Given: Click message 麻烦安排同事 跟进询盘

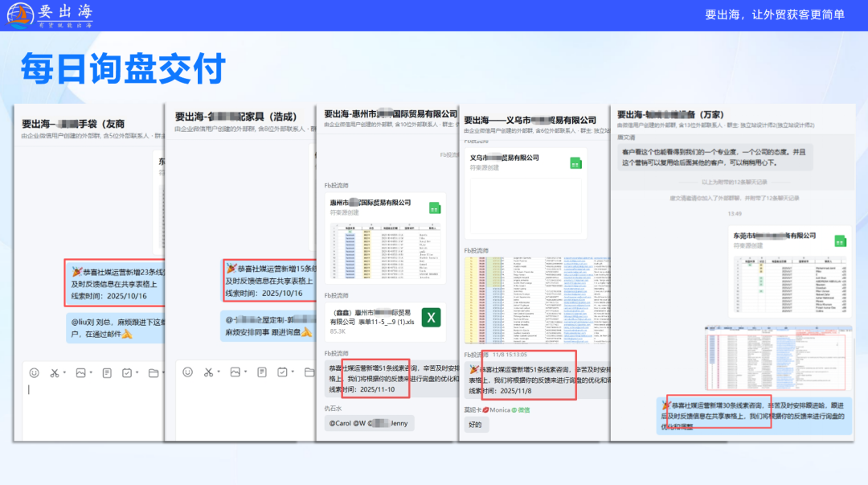Looking at the screenshot, I should (268, 327).
